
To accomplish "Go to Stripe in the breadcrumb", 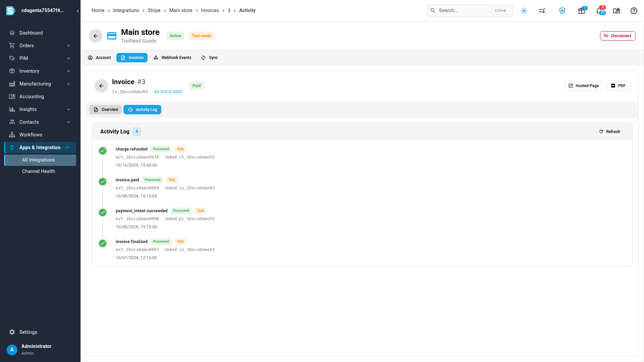I will coord(154,10).
